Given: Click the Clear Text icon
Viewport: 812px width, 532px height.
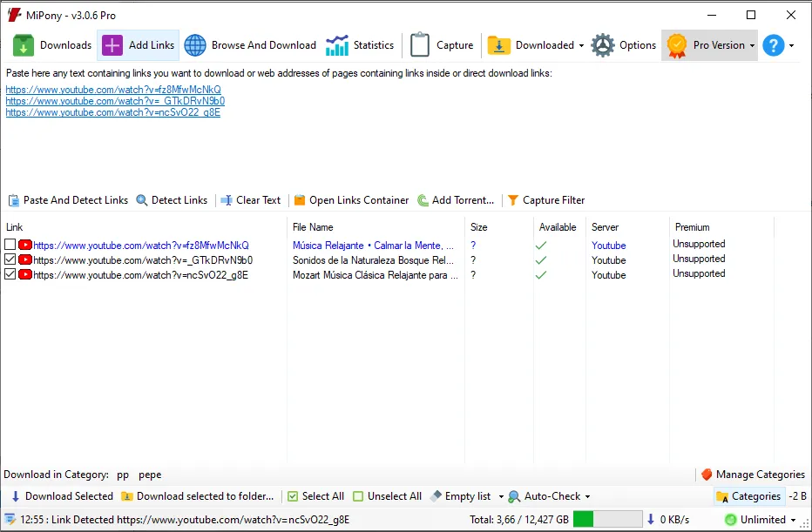Looking at the screenshot, I should coord(227,200).
